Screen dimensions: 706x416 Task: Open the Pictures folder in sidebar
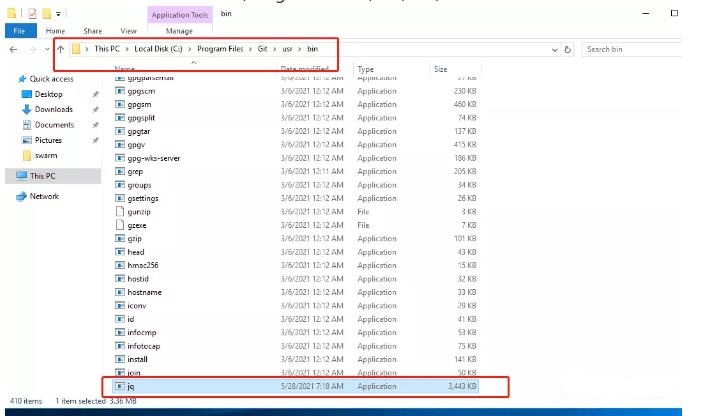(48, 140)
